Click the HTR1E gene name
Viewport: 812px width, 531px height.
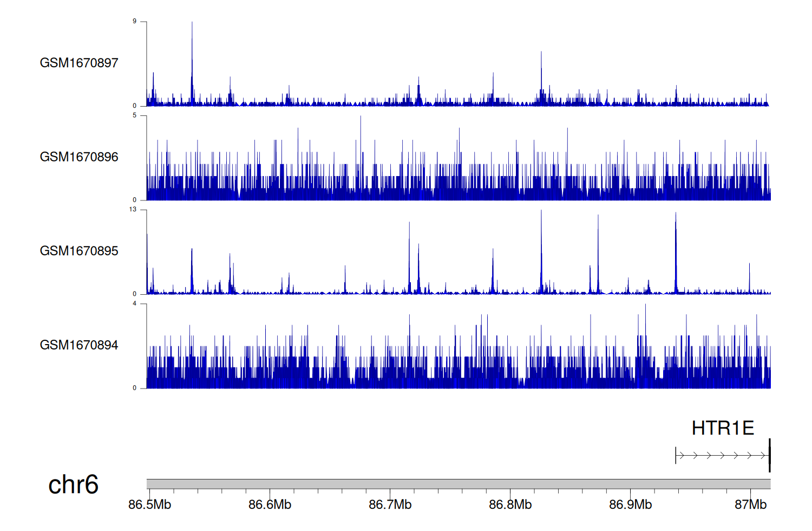tap(723, 428)
